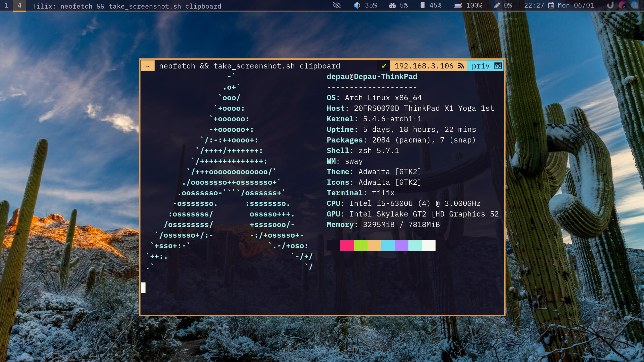Click the Memory: 3295MiB / 7818MiB line
The height and width of the screenshot is (362, 644).
pos(383,225)
